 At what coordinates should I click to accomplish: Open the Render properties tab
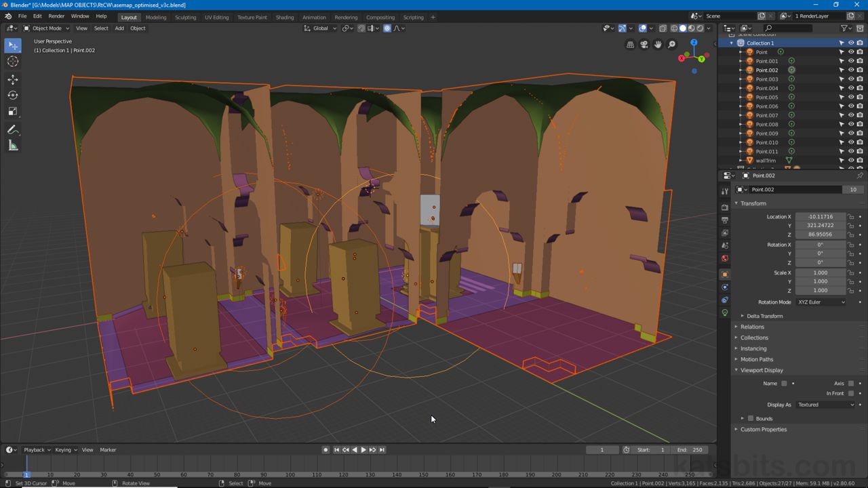(725, 207)
